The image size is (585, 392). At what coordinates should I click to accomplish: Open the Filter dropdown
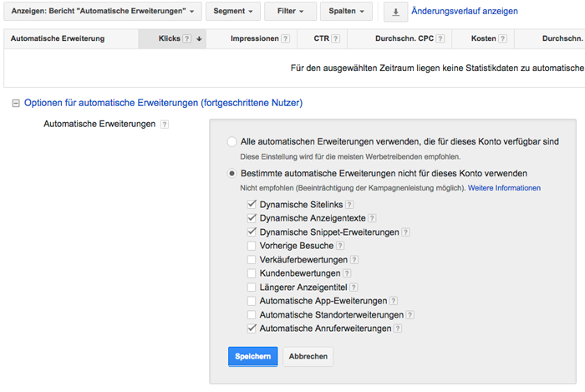tap(290, 11)
